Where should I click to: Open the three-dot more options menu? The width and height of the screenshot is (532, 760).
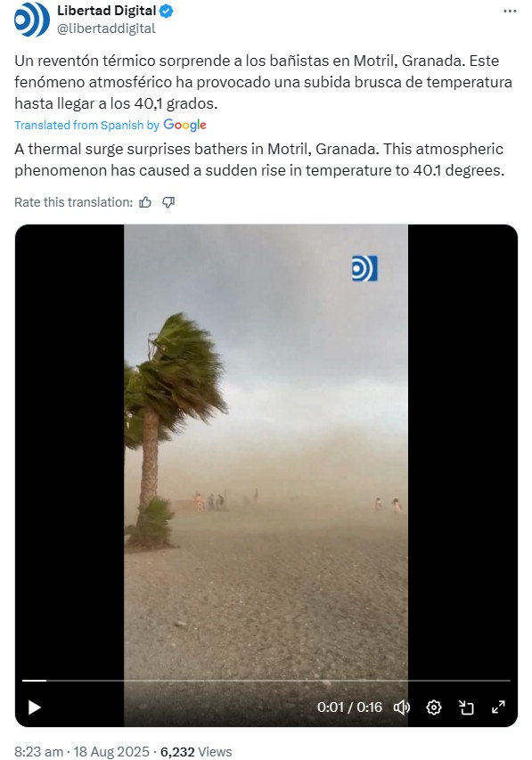click(510, 12)
